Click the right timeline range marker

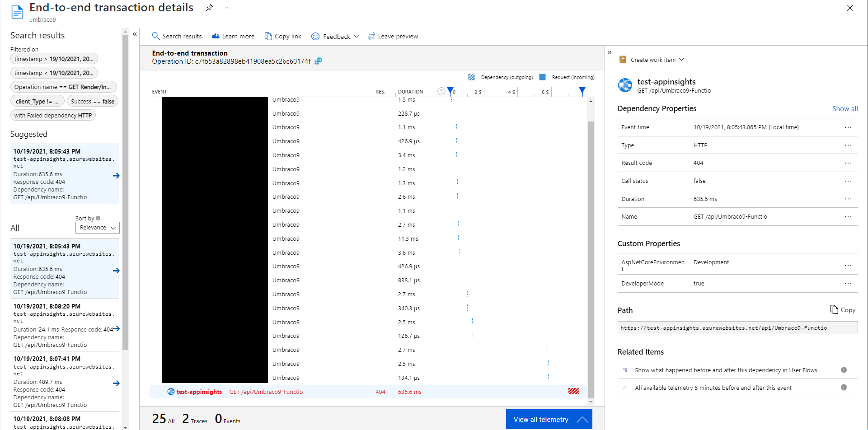point(582,91)
